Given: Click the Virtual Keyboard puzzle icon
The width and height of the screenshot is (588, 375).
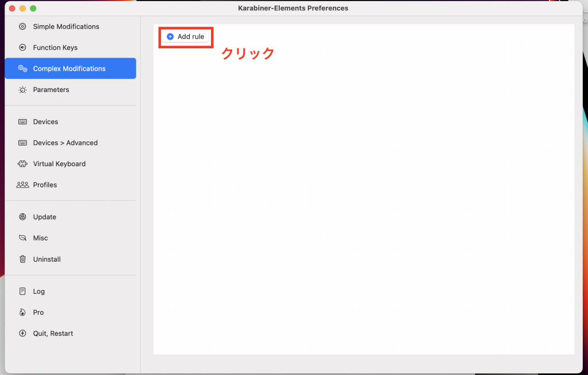Looking at the screenshot, I should point(22,163).
